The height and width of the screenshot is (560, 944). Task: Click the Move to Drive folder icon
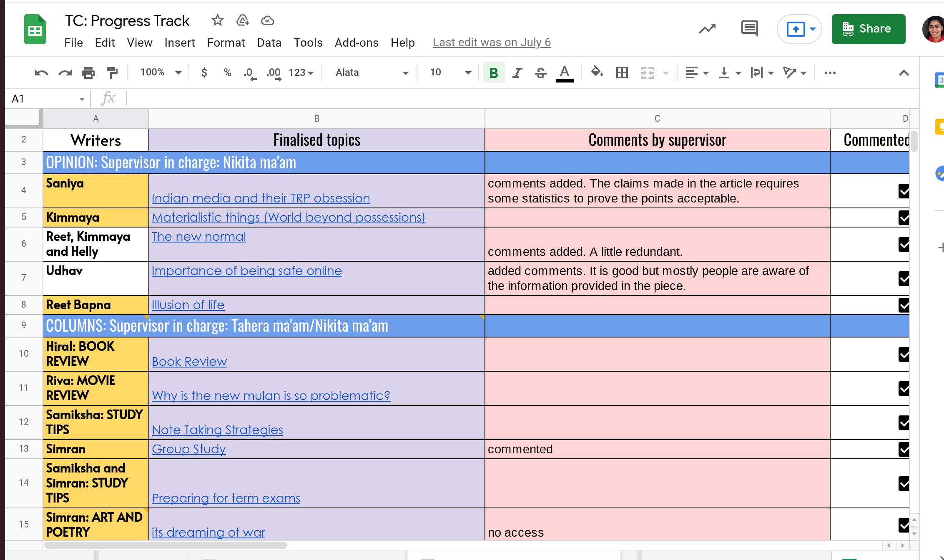click(x=243, y=20)
